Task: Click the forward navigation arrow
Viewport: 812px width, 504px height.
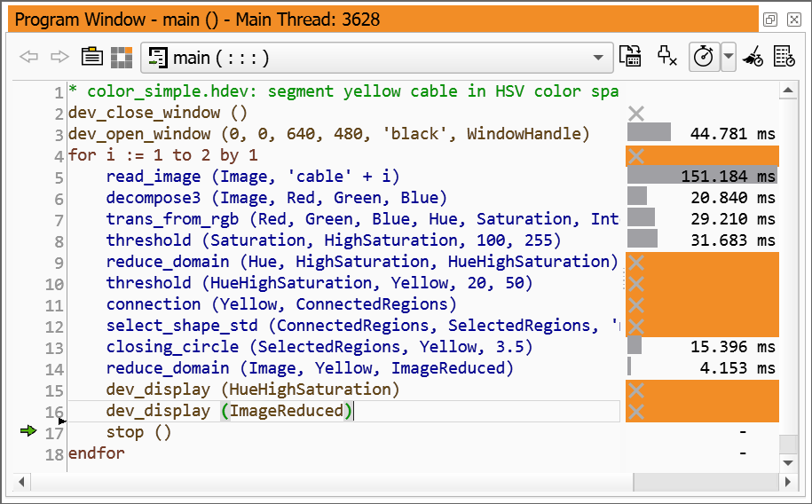Action: [59, 58]
